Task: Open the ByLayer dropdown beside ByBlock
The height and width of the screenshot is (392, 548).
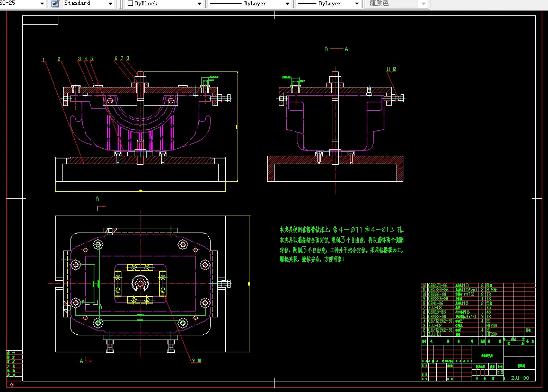Action: tap(287, 4)
